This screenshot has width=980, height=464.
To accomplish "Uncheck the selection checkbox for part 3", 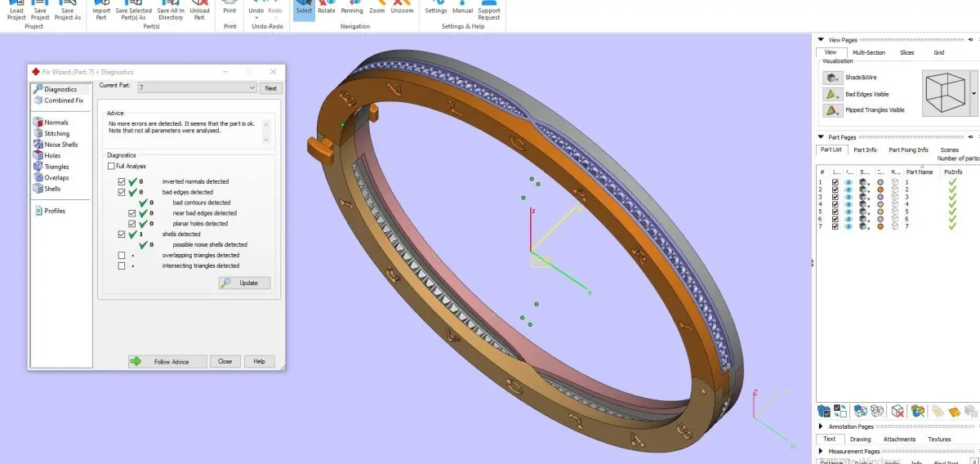I will click(x=835, y=197).
